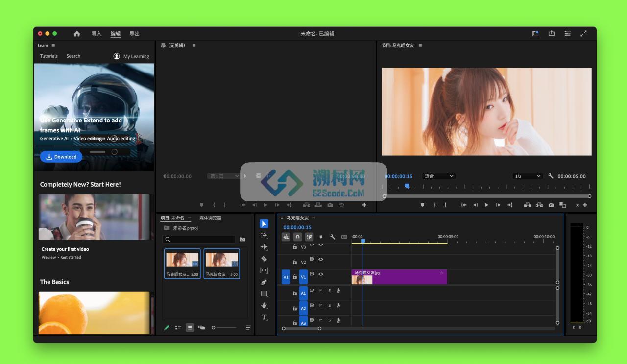The height and width of the screenshot is (364, 627).
Task: Select the Razor tool
Action: (264, 259)
